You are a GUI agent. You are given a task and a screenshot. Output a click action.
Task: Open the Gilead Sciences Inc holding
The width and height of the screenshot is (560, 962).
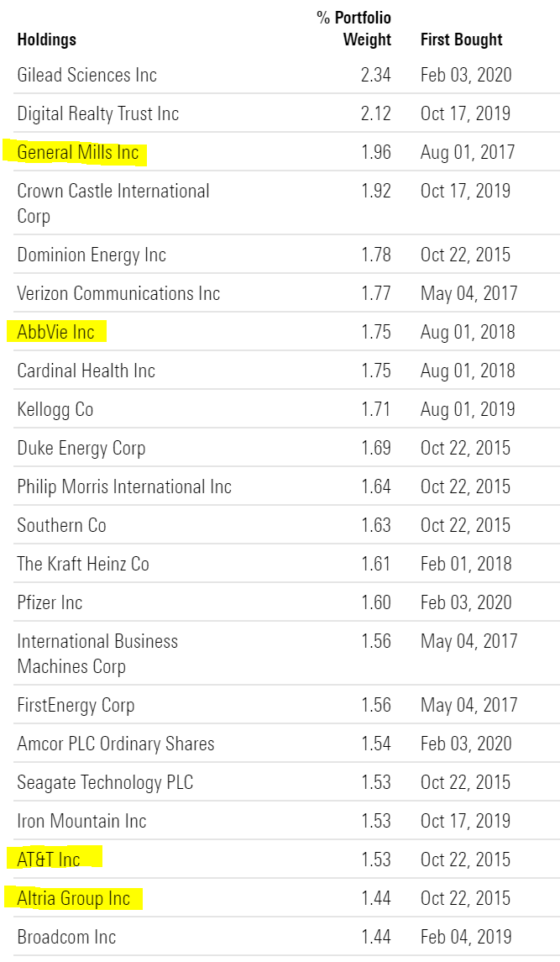click(x=87, y=75)
